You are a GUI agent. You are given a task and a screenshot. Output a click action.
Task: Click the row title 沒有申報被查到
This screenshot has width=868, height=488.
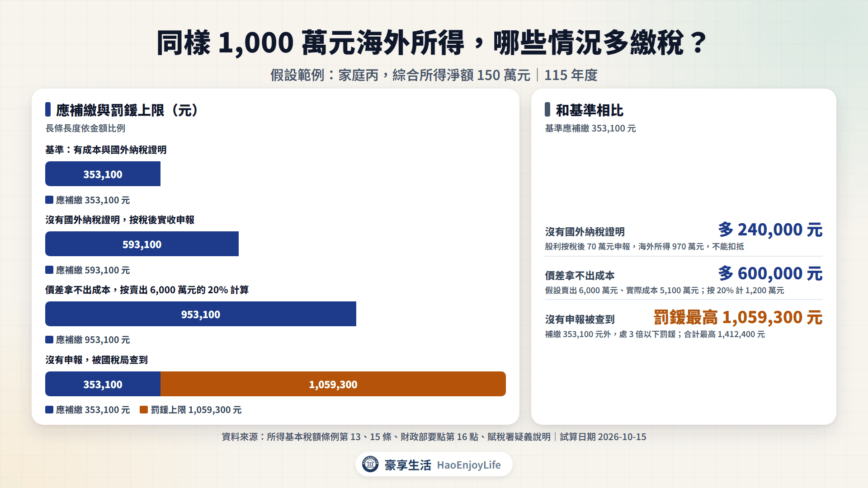580,319
